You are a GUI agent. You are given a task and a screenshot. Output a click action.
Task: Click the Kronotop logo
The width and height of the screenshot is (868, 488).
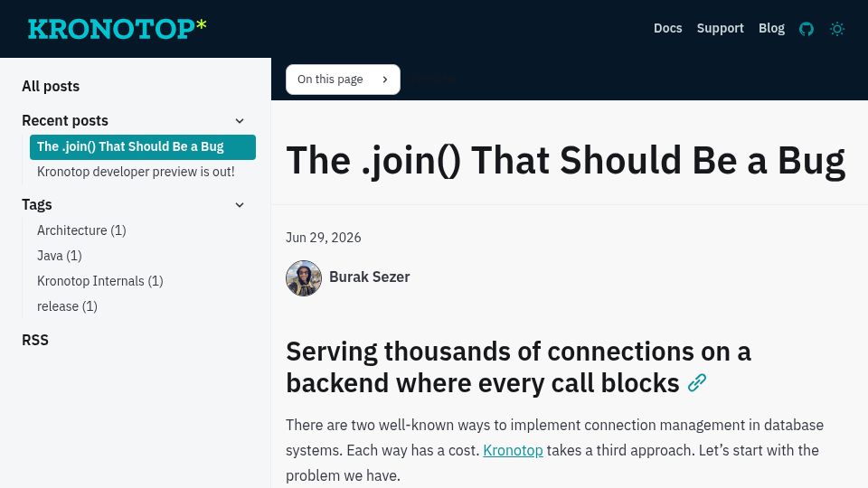[x=118, y=29]
